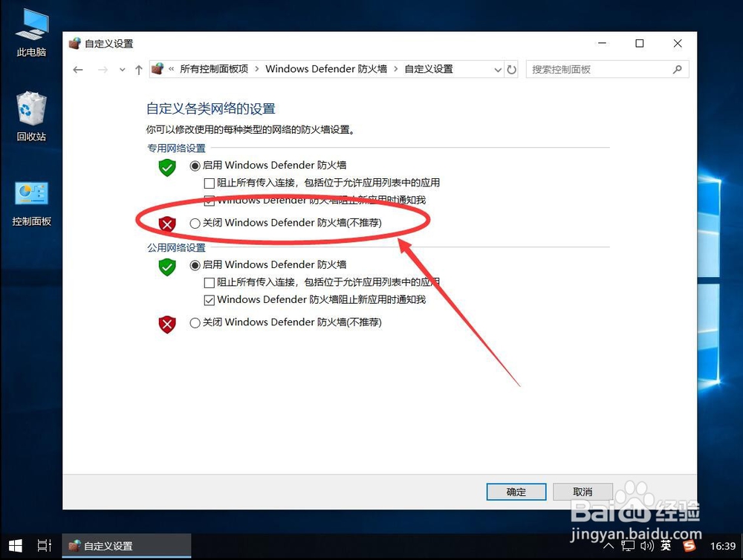Viewport: 743px width, 560px height.
Task: Click the window title bar firewall icon
Action: tap(74, 44)
